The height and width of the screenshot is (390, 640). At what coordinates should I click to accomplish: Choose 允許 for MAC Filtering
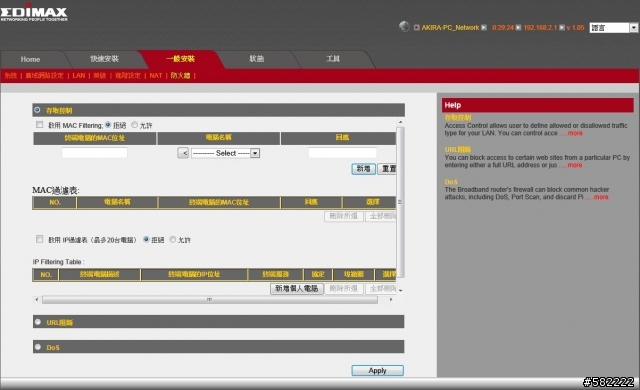tap(135, 125)
